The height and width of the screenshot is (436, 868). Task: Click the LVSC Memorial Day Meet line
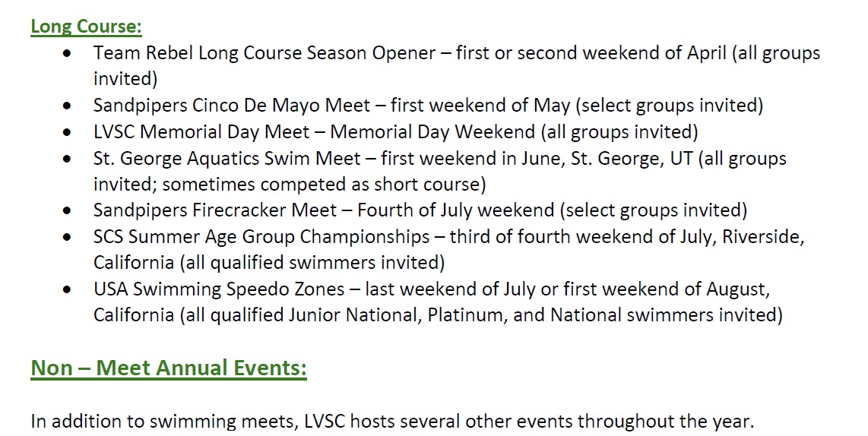(x=395, y=131)
